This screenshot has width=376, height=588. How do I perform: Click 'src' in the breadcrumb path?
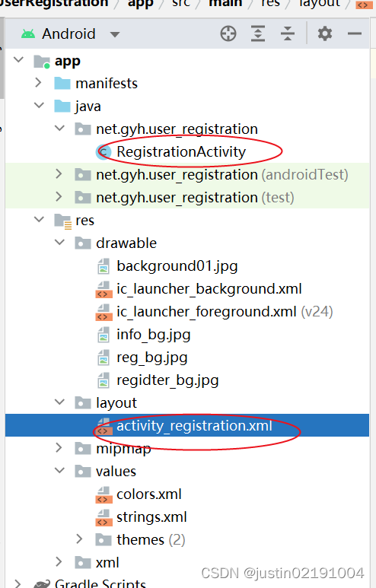pos(181,3)
